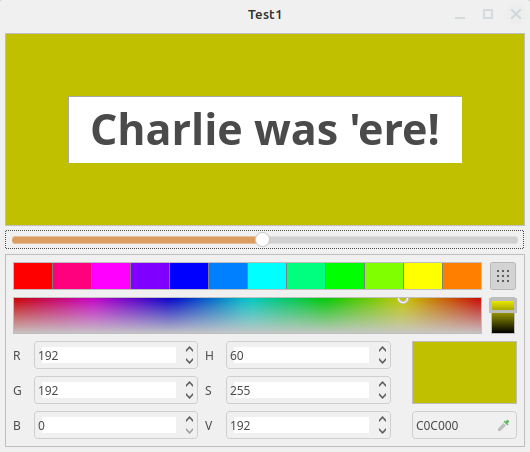This screenshot has height=452, width=530.
Task: Click the "Charlie was 'ere!" label
Action: pyautogui.click(x=265, y=130)
